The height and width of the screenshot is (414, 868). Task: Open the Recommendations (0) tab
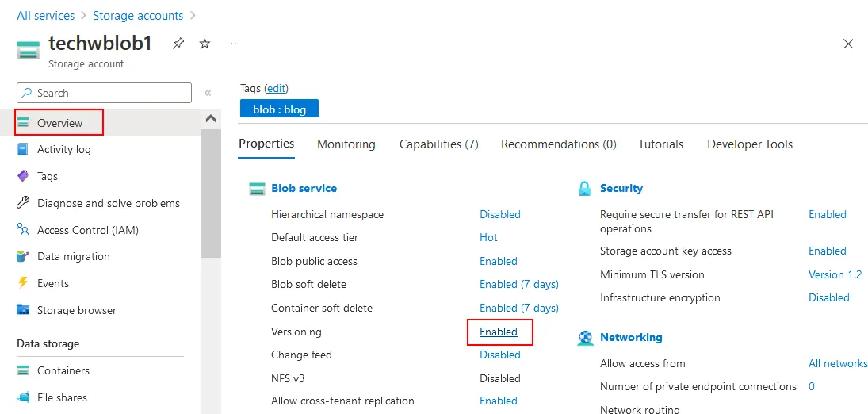point(558,144)
